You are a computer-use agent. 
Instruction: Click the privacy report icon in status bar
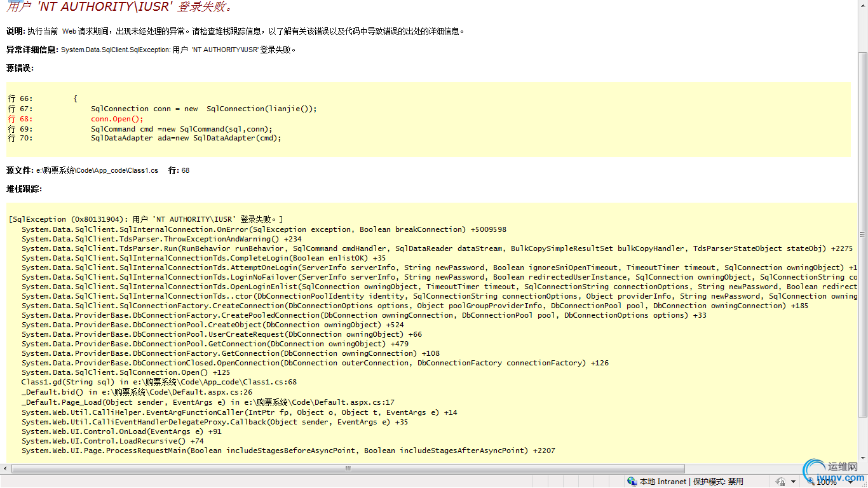780,482
